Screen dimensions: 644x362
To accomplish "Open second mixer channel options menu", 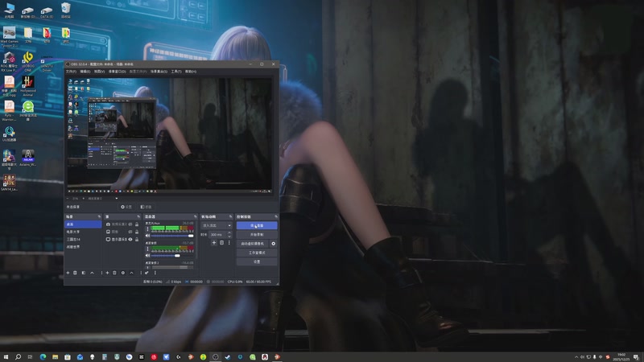I will point(147,249).
